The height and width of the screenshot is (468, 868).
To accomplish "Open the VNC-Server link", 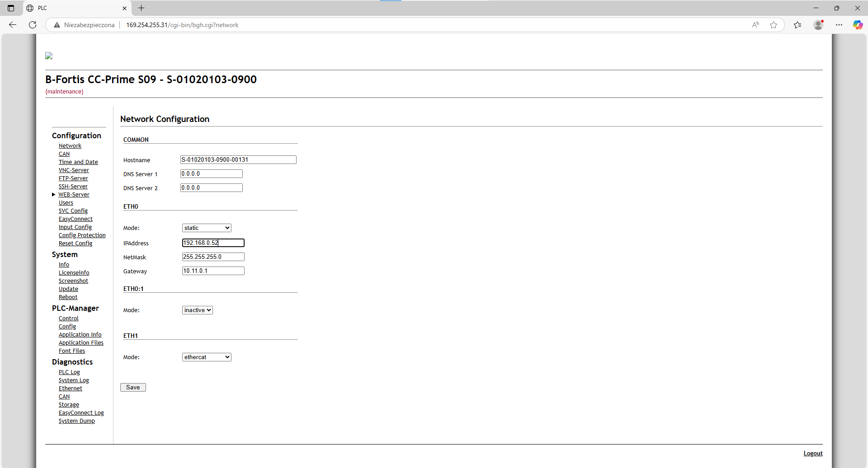I will [74, 170].
